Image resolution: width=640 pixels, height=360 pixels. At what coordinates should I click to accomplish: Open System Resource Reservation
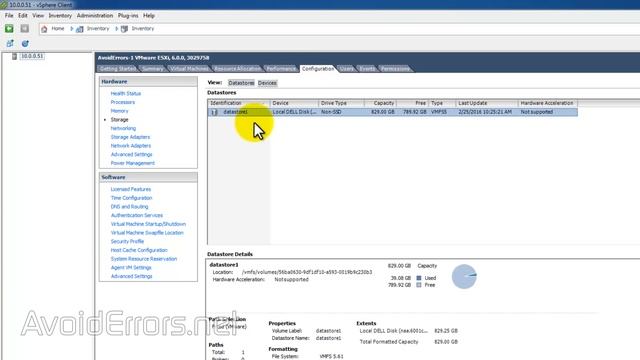(x=144, y=259)
